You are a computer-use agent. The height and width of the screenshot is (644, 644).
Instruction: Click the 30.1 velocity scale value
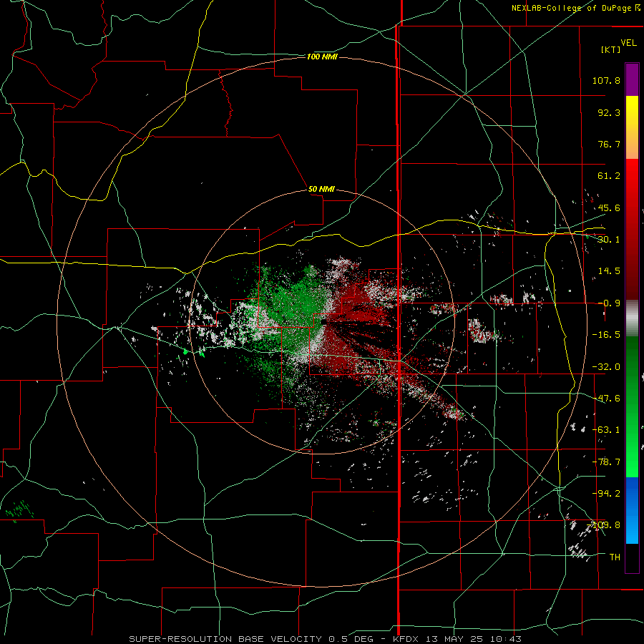[x=609, y=240]
